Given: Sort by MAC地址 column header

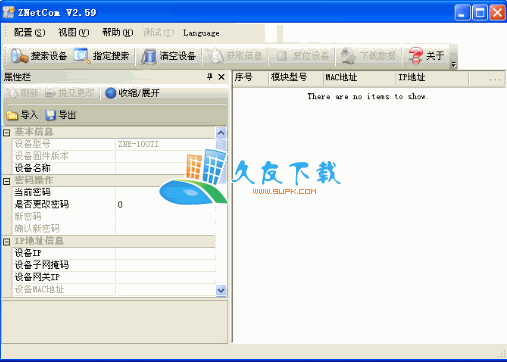Looking at the screenshot, I should point(359,78).
